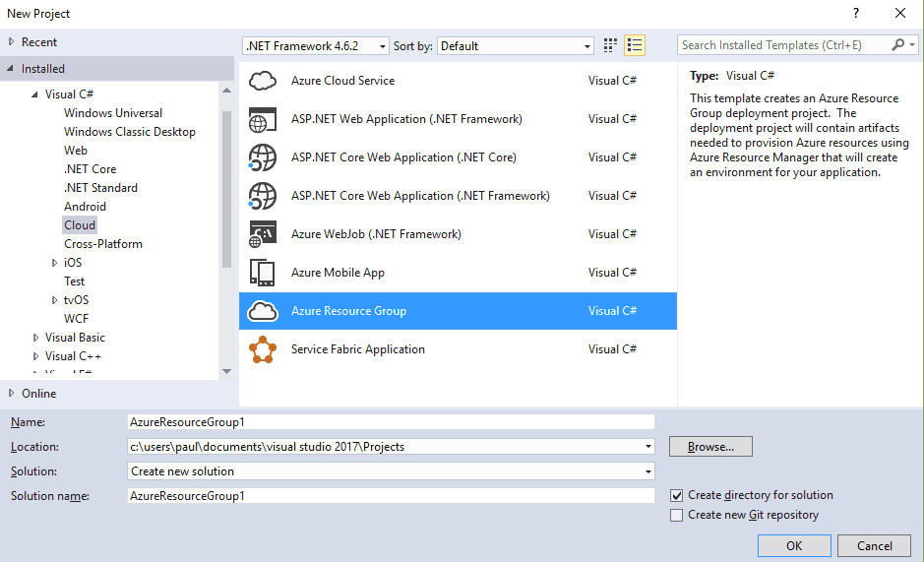Click the Azure Mobile App device icon

[262, 273]
